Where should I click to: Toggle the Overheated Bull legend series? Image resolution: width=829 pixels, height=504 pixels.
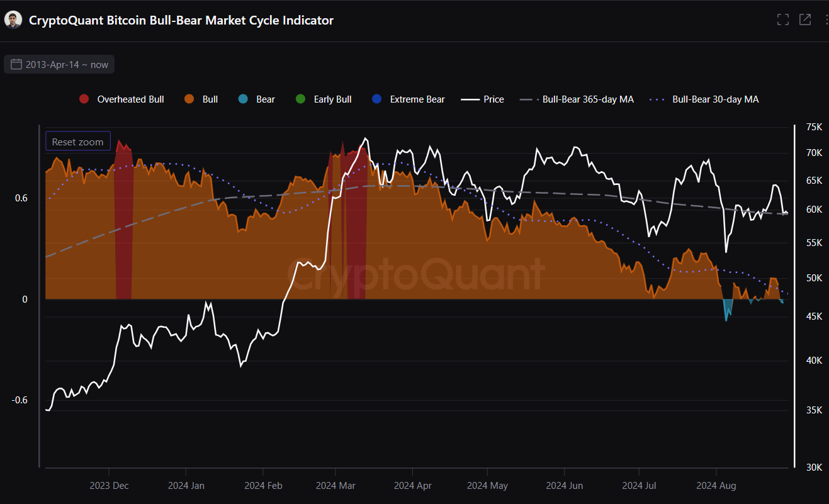pos(121,99)
